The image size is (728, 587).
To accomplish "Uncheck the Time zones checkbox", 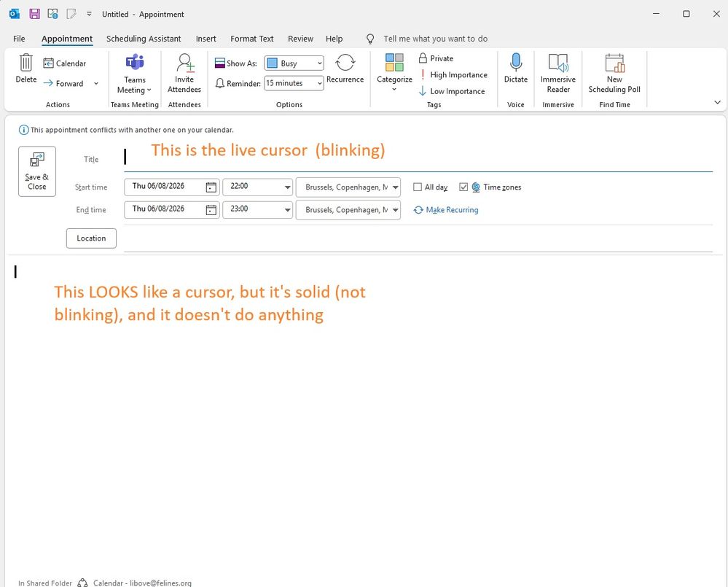I will pos(463,187).
